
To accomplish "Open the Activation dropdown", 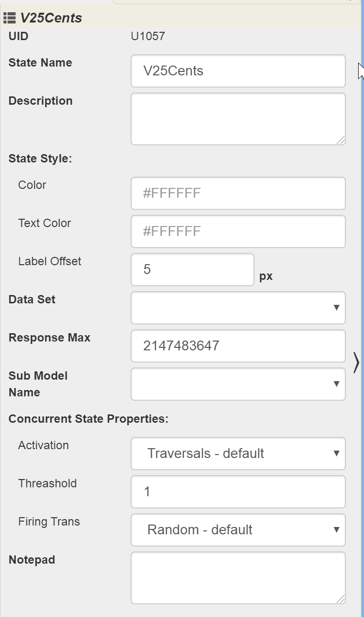I will [238, 454].
